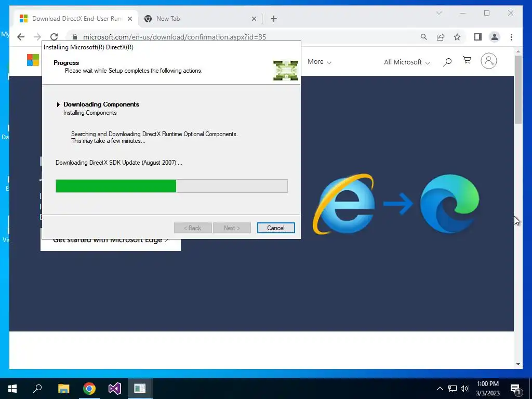Share this page via the share icon
This screenshot has height=399, width=532.
point(441,37)
